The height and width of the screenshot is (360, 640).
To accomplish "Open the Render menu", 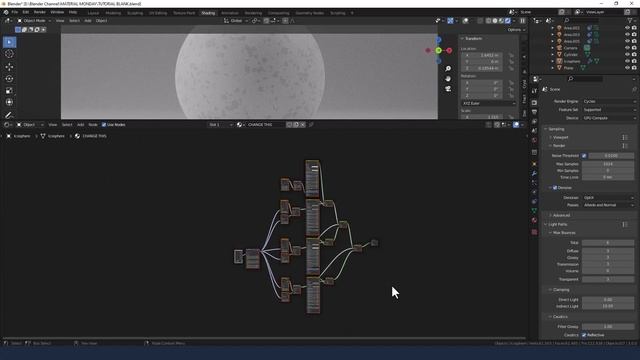I will pyautogui.click(x=40, y=12).
